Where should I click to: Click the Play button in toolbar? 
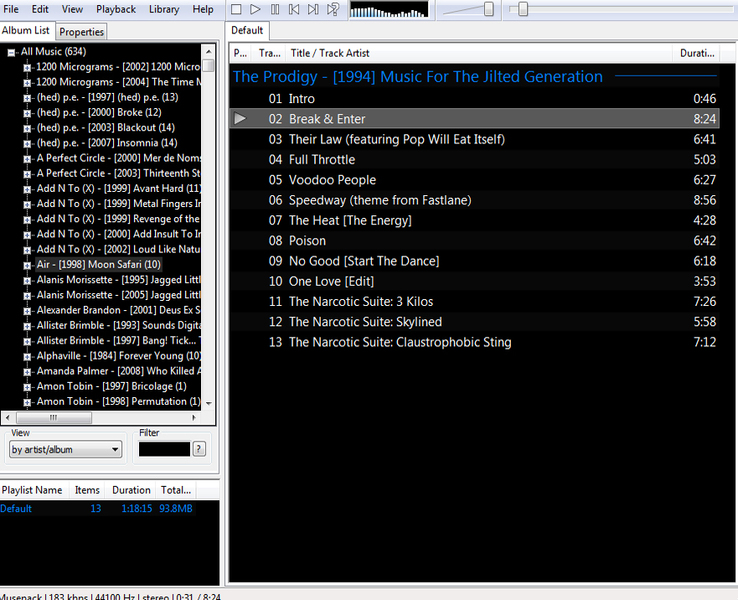click(255, 9)
